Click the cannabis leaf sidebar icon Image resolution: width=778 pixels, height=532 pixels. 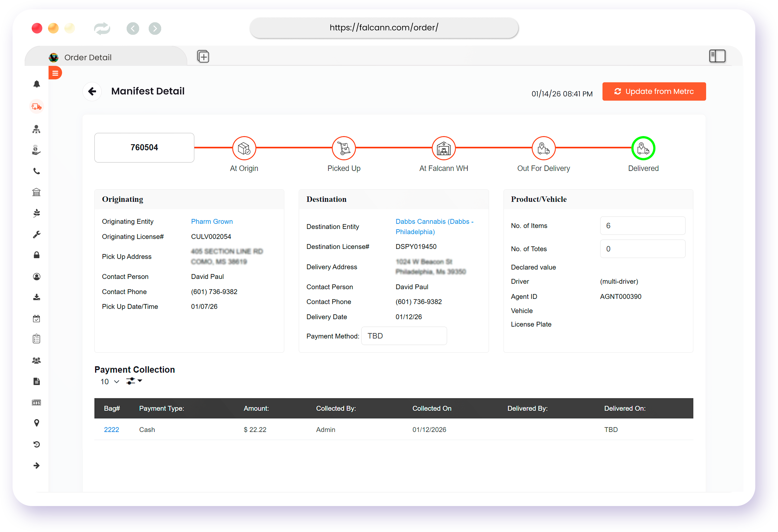point(36,213)
